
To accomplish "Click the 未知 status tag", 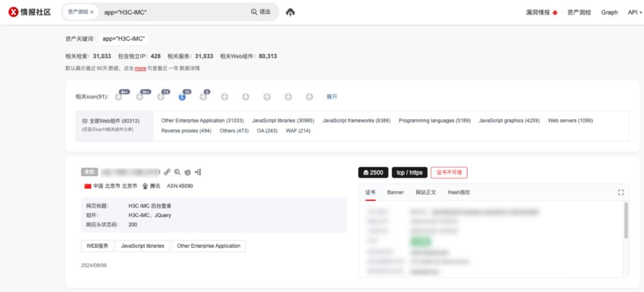I will [x=88, y=172].
